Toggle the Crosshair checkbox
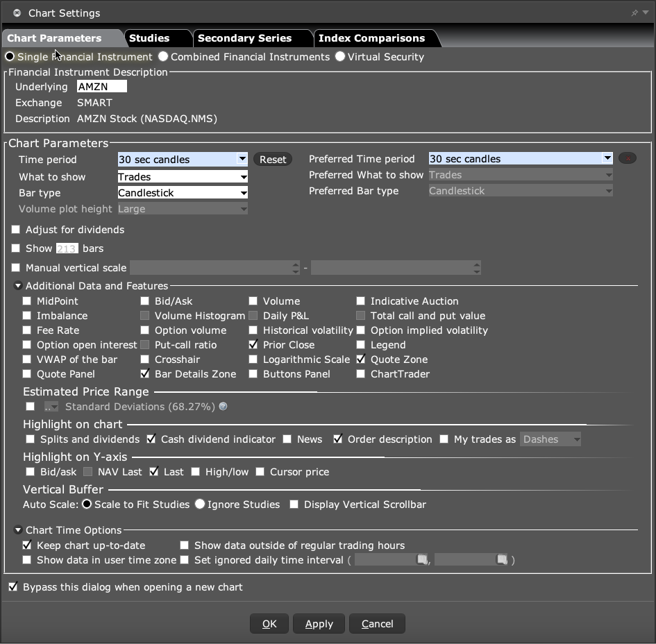The width and height of the screenshot is (656, 644). coord(145,359)
